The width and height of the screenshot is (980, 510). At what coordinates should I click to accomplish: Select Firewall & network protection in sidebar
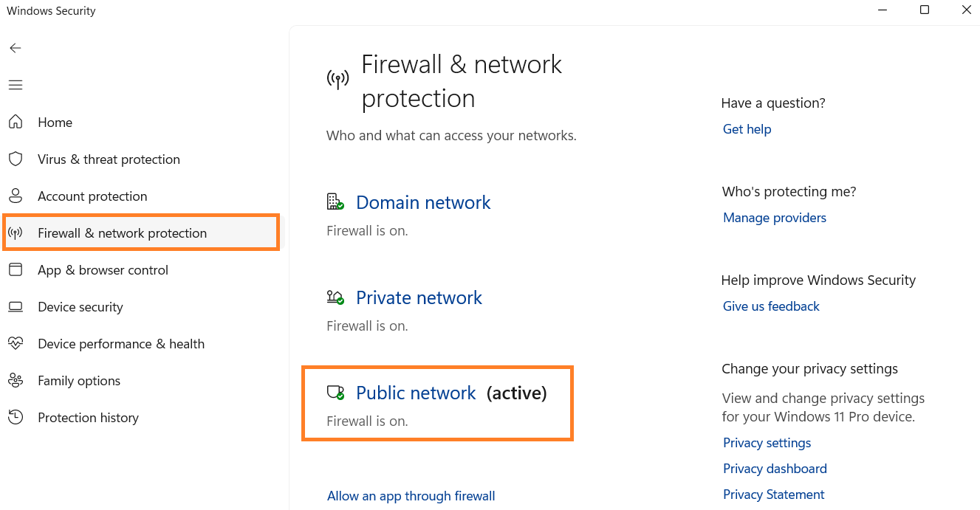click(x=122, y=233)
